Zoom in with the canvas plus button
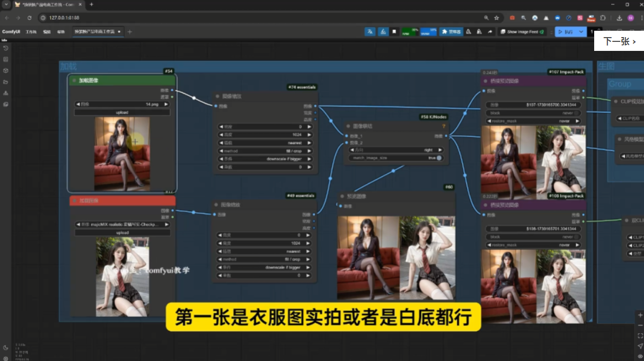Image resolution: width=644 pixels, height=361 pixels. click(x=640, y=315)
